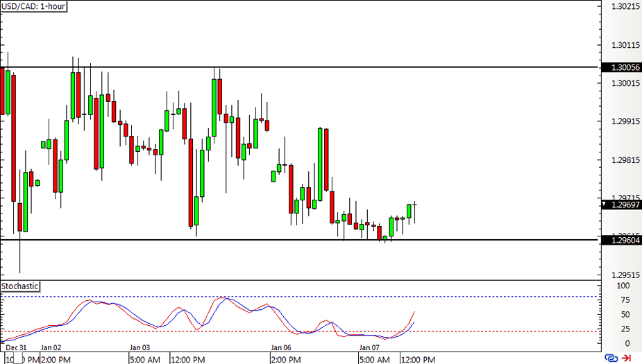The width and height of the screenshot is (642, 364).
Task: Click the stochastic scale value 25
Action: coord(625,329)
